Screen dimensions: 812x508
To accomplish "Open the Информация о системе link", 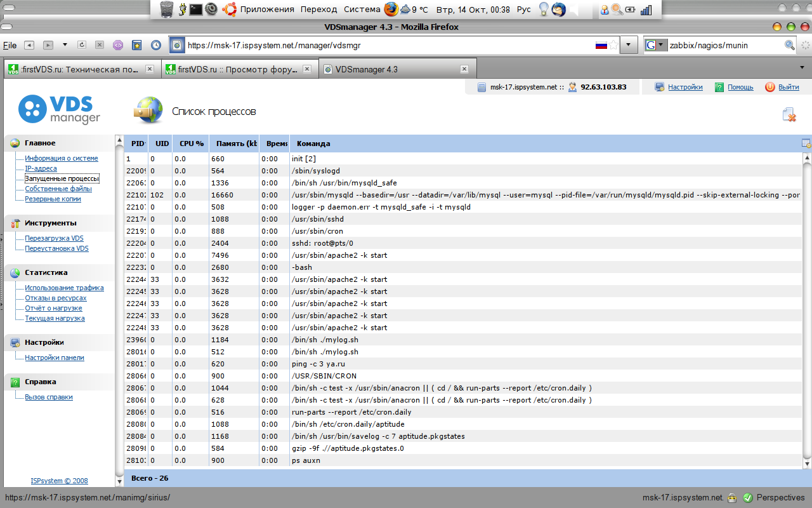I will click(62, 158).
